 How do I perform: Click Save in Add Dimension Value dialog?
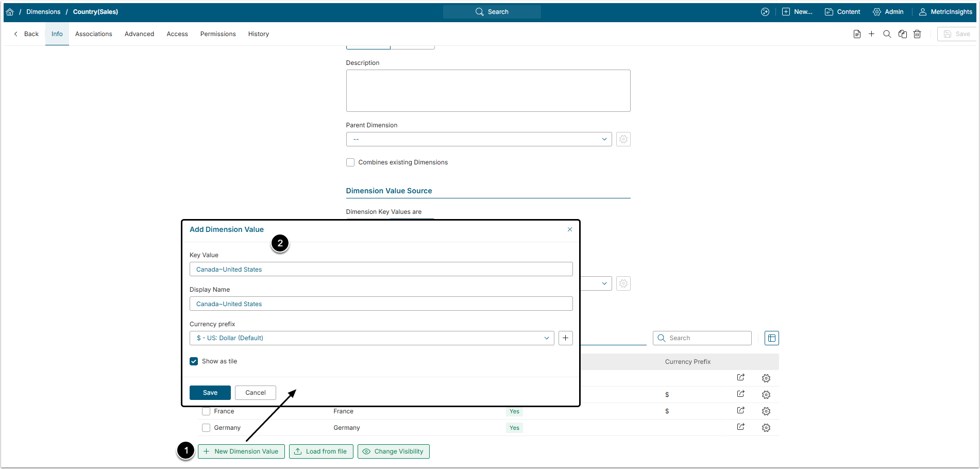[x=210, y=393]
